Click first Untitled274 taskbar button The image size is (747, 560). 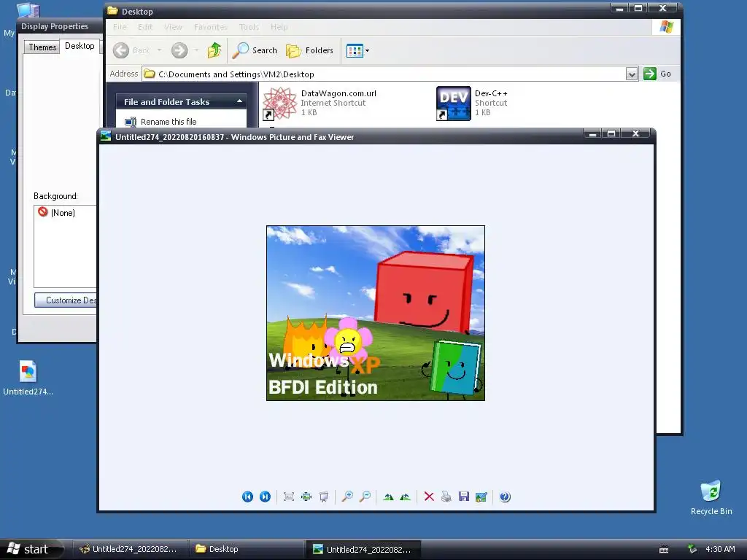128,549
